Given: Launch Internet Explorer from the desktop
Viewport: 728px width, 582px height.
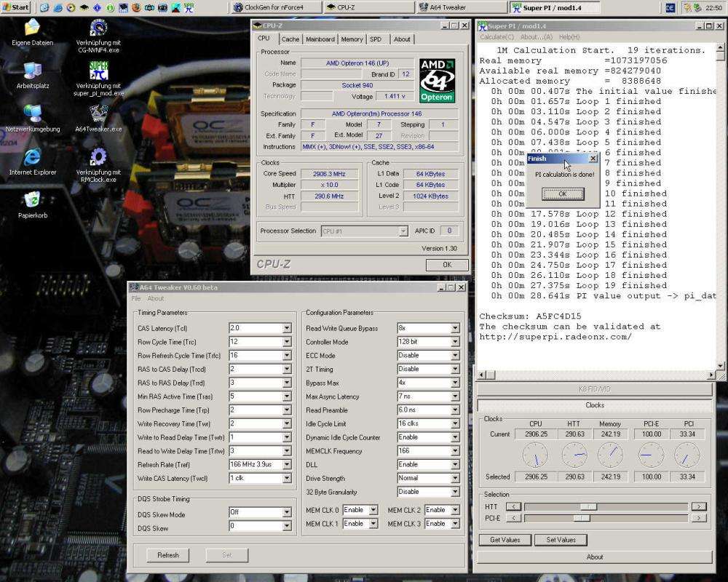Looking at the screenshot, I should tap(32, 158).
